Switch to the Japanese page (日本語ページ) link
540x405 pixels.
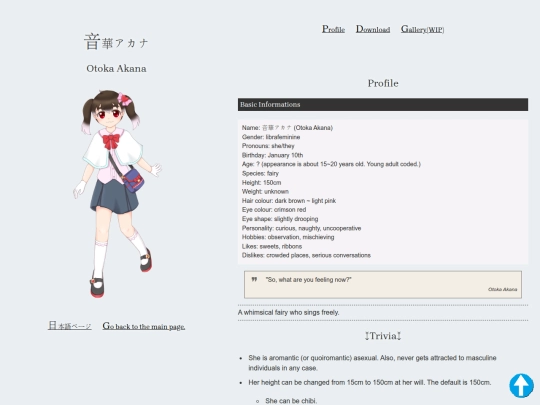pyautogui.click(x=70, y=326)
